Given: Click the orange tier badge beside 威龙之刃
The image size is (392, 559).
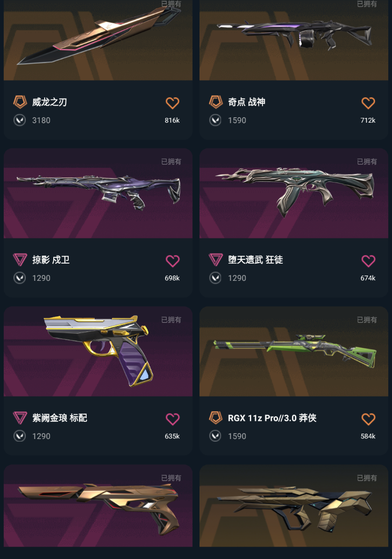Looking at the screenshot, I should [x=20, y=102].
